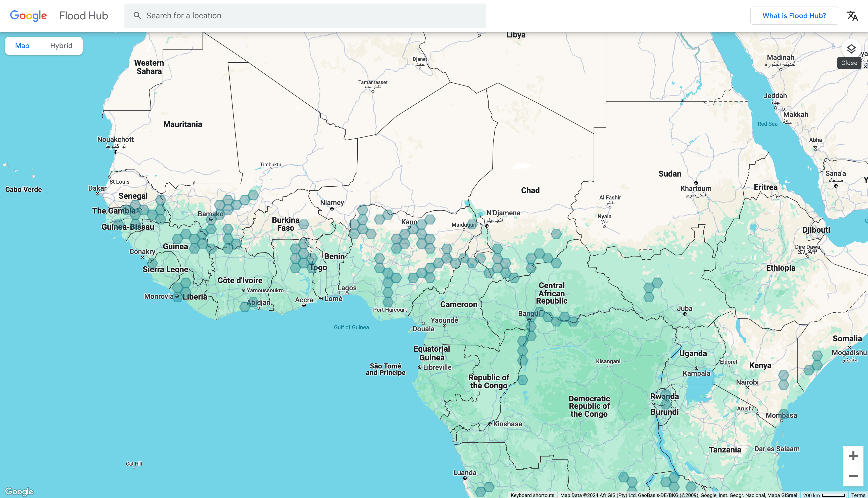The width and height of the screenshot is (868, 498).
Task: Click the search magnifier icon
Action: [137, 16]
